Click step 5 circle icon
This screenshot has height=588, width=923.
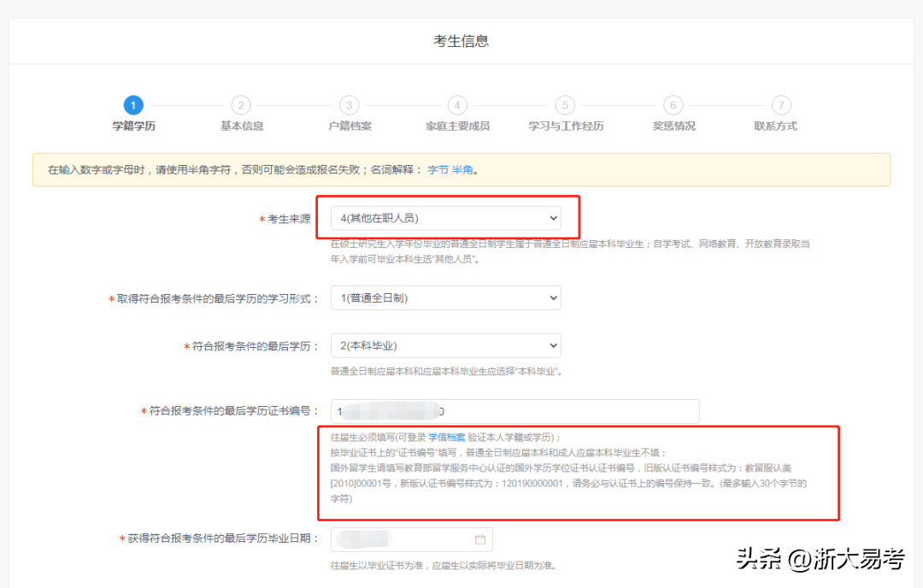pos(565,105)
